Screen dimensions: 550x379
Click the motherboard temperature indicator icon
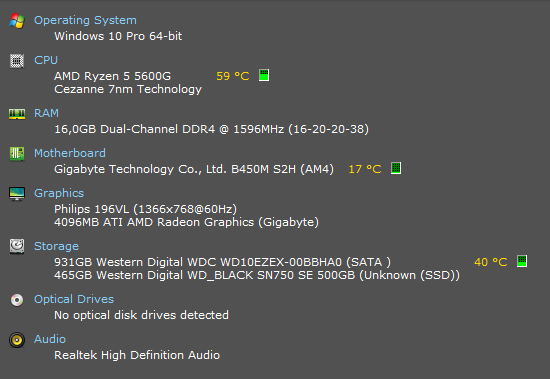396,168
